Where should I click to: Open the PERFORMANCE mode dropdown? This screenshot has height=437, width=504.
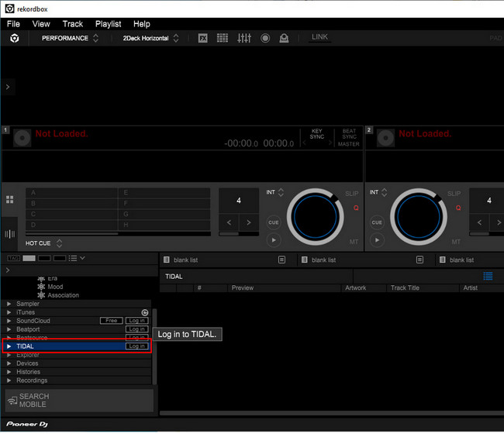pyautogui.click(x=70, y=38)
